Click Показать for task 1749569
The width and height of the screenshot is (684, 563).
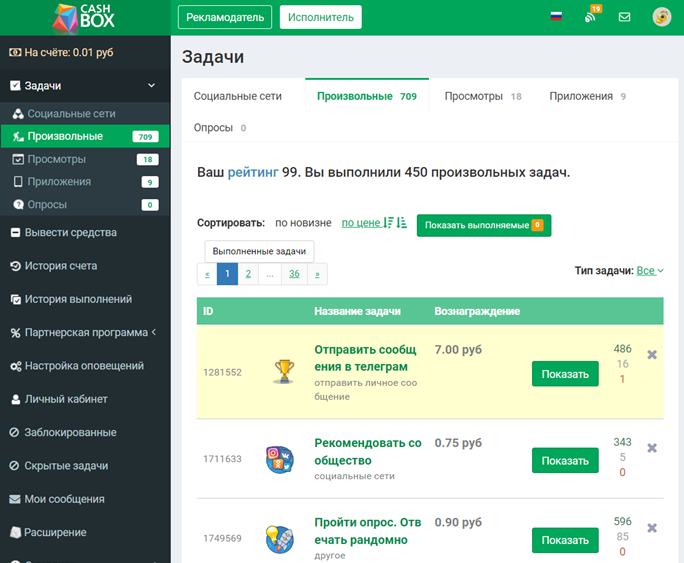point(565,540)
